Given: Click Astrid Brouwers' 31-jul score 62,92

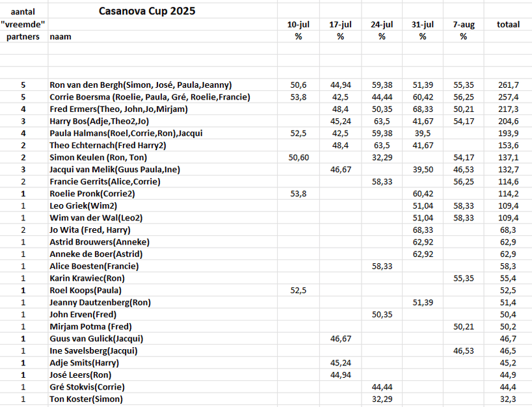Looking at the screenshot, I should coord(423,242).
